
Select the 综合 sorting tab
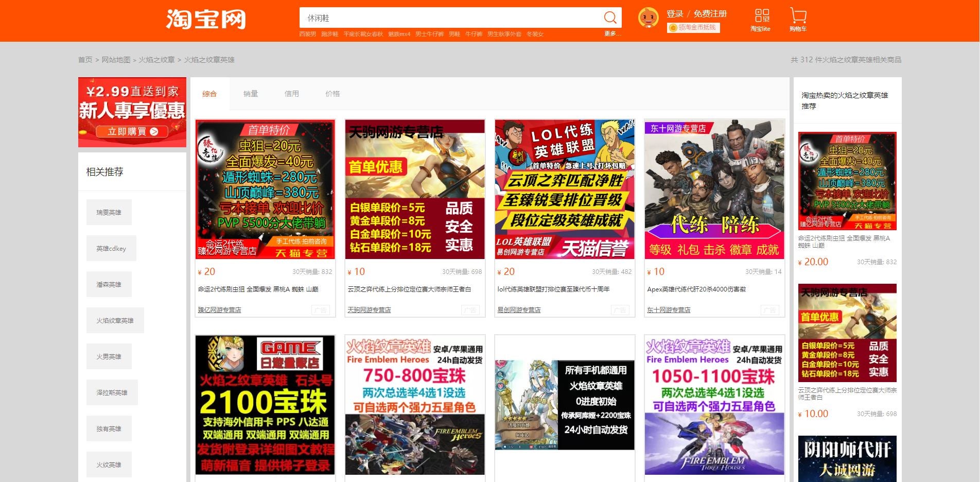pos(209,94)
